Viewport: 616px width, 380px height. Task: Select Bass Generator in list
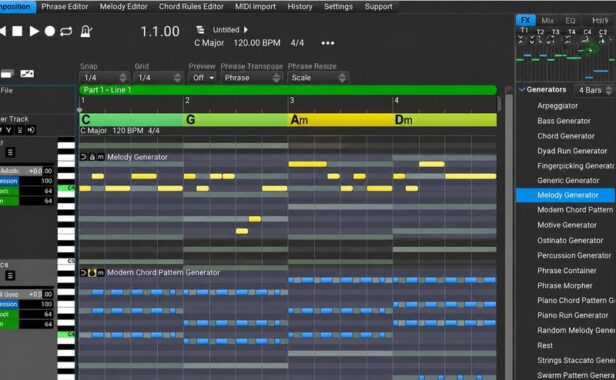pyautogui.click(x=564, y=121)
